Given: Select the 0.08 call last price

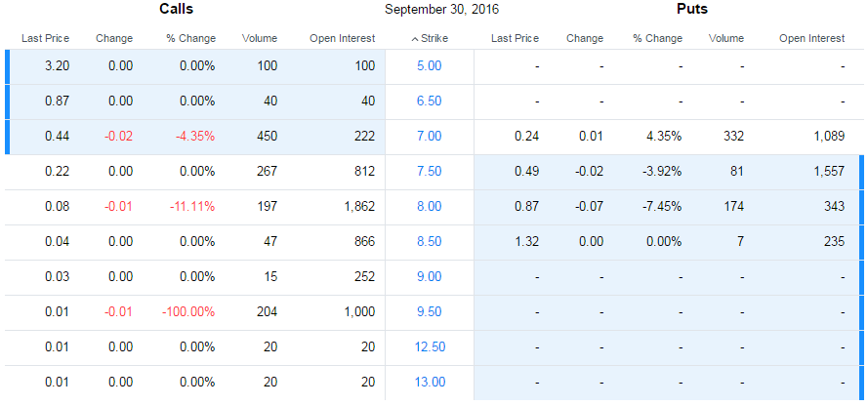Looking at the screenshot, I should tap(58, 207).
